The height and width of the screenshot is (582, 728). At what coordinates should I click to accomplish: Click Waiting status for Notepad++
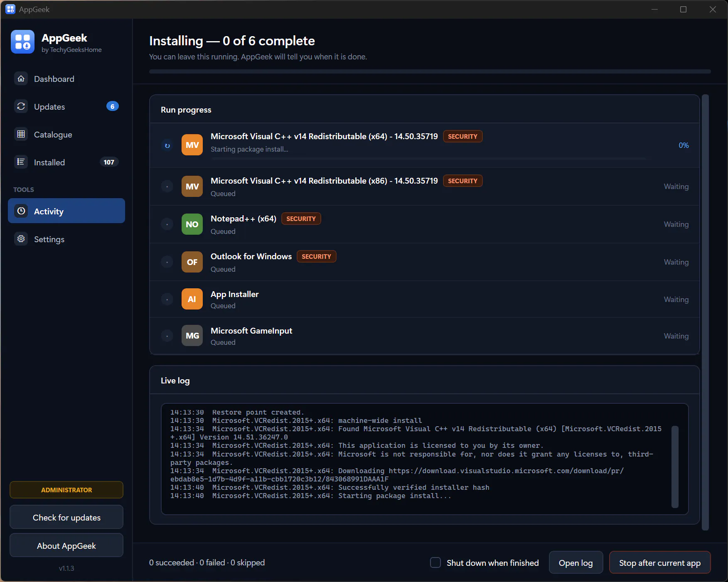(x=676, y=224)
